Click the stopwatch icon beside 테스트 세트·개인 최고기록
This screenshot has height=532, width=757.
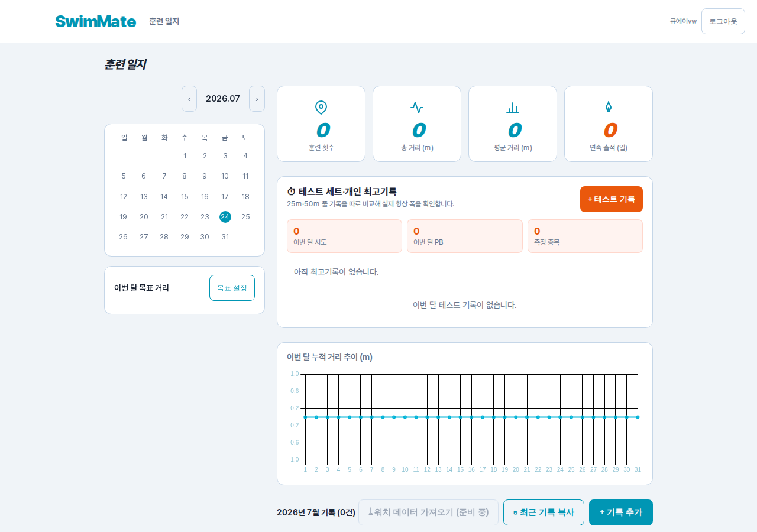[x=291, y=192]
